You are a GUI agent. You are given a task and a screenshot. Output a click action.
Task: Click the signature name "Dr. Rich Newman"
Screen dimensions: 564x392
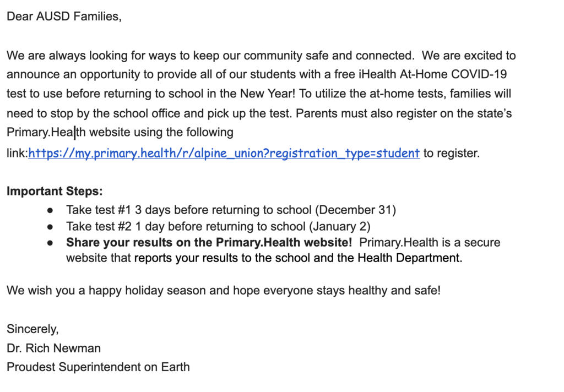click(53, 348)
